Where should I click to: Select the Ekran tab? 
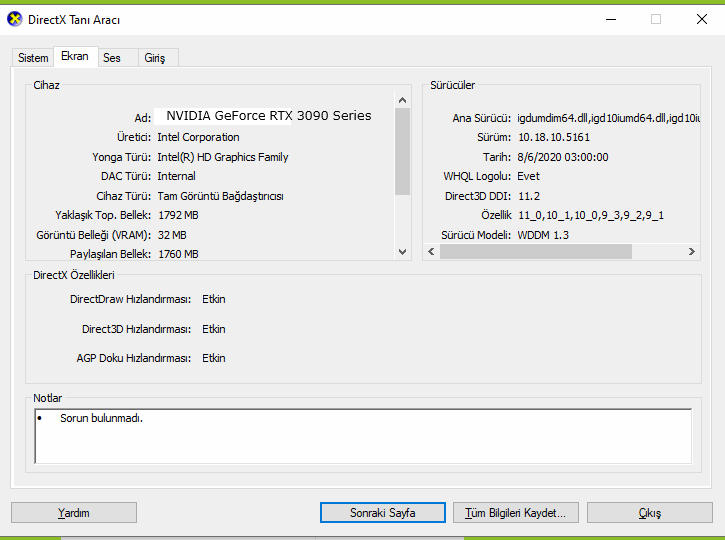tap(75, 56)
